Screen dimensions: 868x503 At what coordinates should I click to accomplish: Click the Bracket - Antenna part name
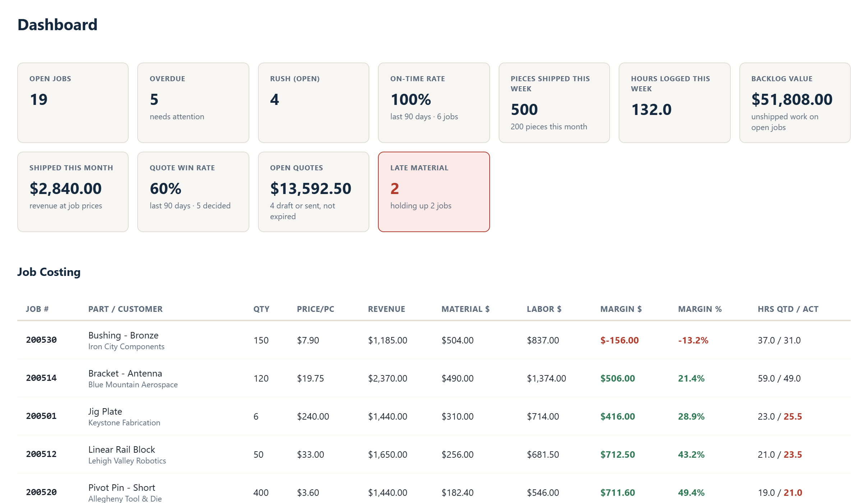click(125, 373)
